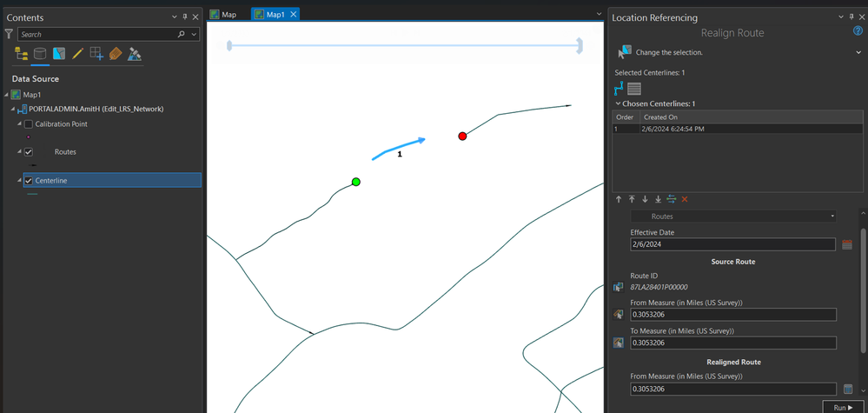The width and height of the screenshot is (868, 413).
Task: Click the Run button
Action: (843, 407)
